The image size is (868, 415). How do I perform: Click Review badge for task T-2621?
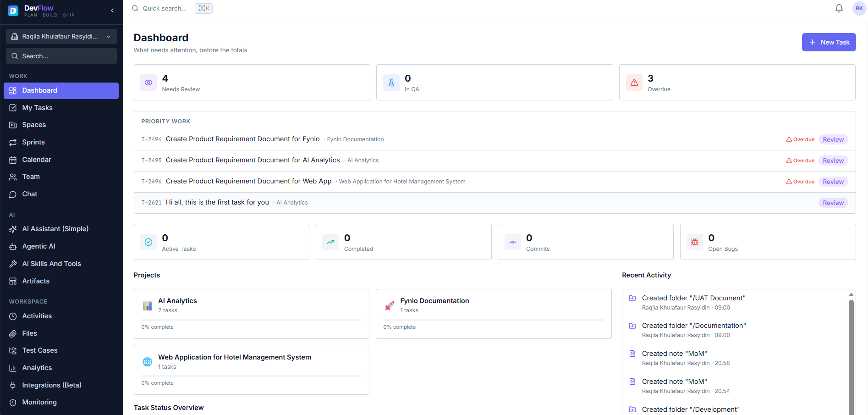click(x=833, y=203)
